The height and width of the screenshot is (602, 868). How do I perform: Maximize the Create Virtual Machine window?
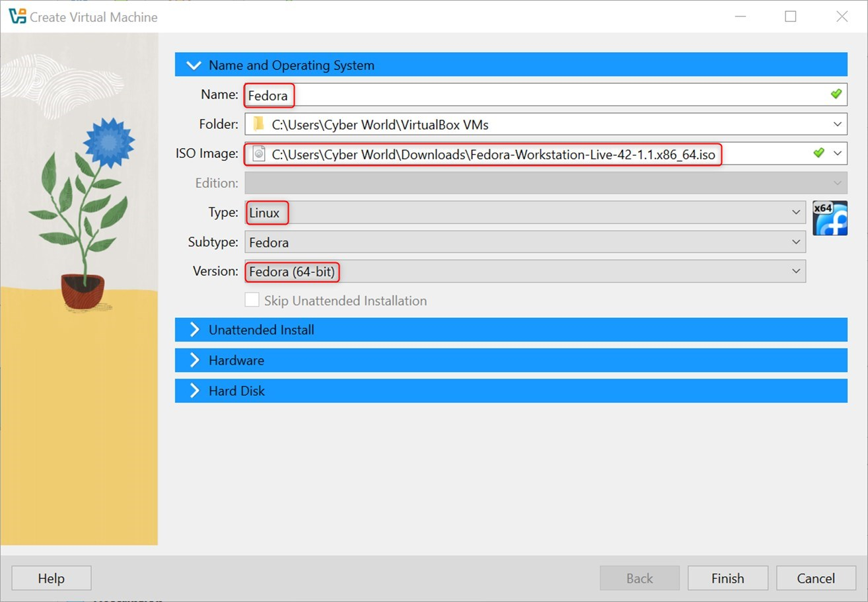pyautogui.click(x=790, y=17)
